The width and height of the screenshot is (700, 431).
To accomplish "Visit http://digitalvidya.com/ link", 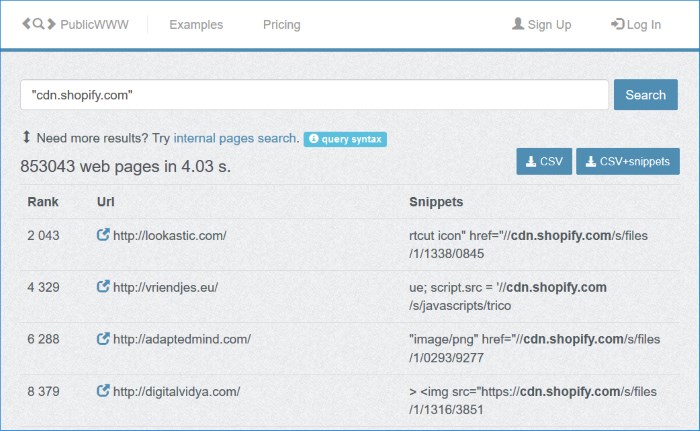I will pos(176,392).
